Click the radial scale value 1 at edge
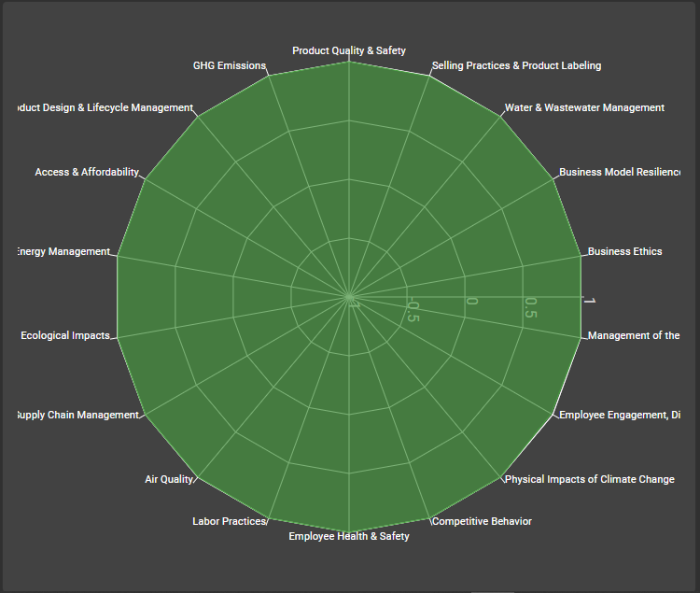The image size is (700, 593). click(x=589, y=301)
